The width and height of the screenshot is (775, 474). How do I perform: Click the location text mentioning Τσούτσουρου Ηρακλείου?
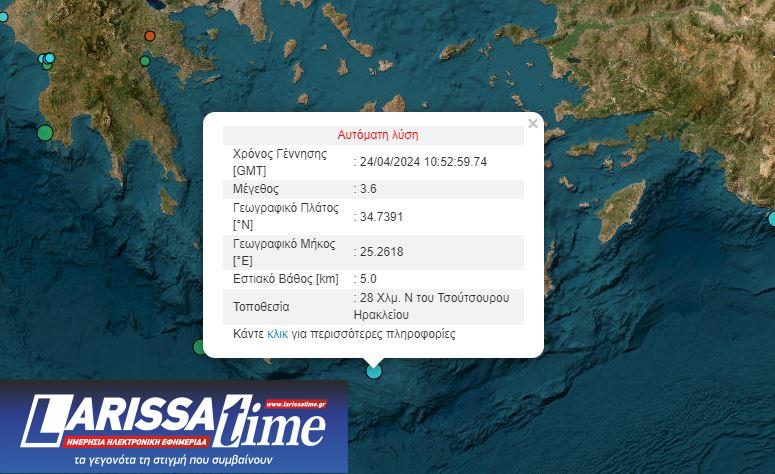(x=435, y=305)
